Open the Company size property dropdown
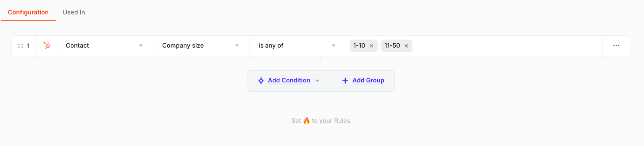The image size is (644, 146). (201, 46)
